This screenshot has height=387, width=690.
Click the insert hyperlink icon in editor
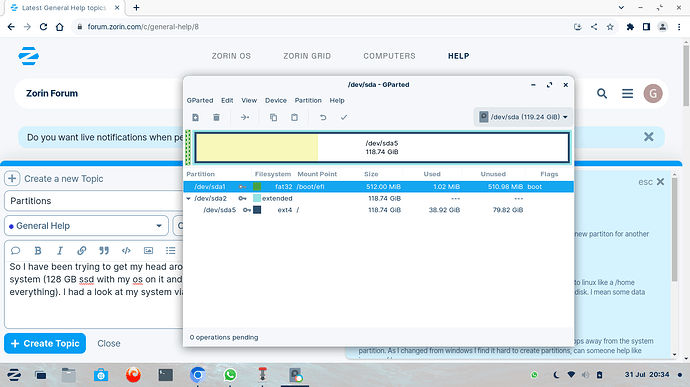click(81, 251)
